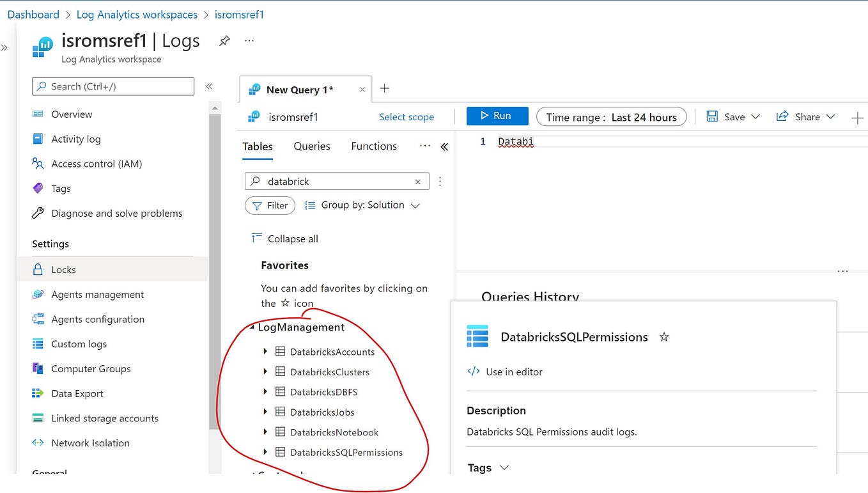Select the Data Export sidebar icon

[x=36, y=393]
